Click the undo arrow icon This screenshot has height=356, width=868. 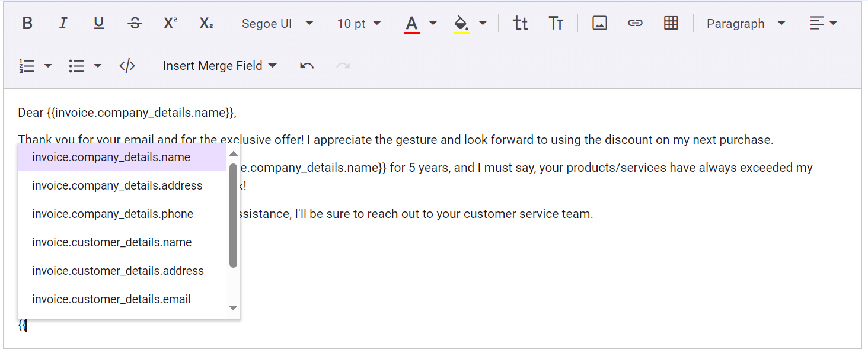pyautogui.click(x=307, y=66)
